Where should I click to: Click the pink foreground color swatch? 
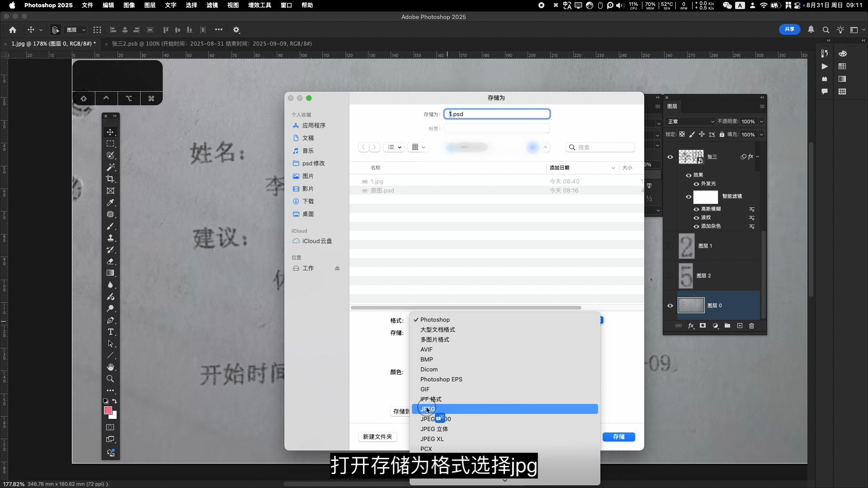[108, 410]
